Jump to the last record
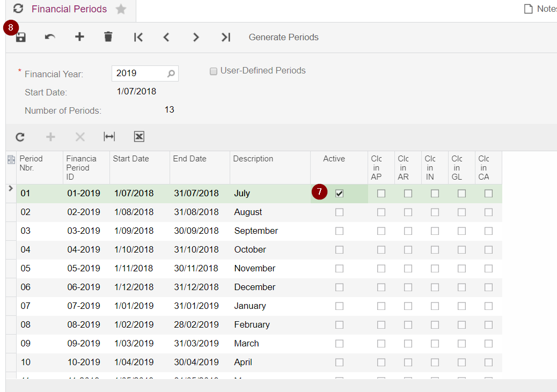The height and width of the screenshot is (392, 557). 225,37
